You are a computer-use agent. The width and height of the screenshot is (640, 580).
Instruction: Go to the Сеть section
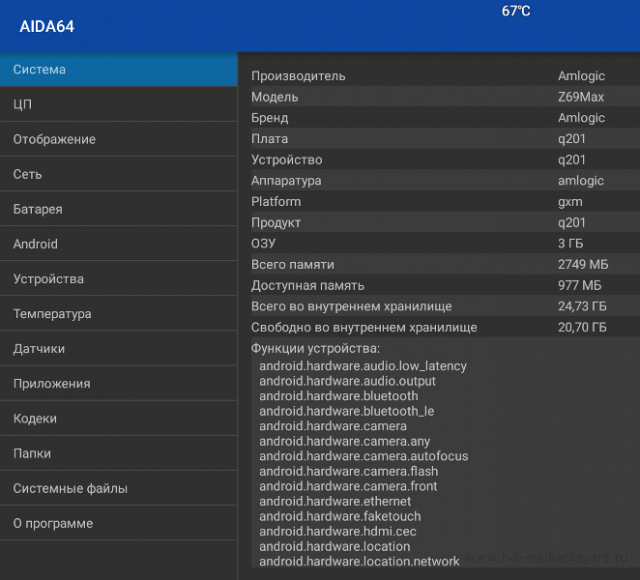click(x=118, y=174)
